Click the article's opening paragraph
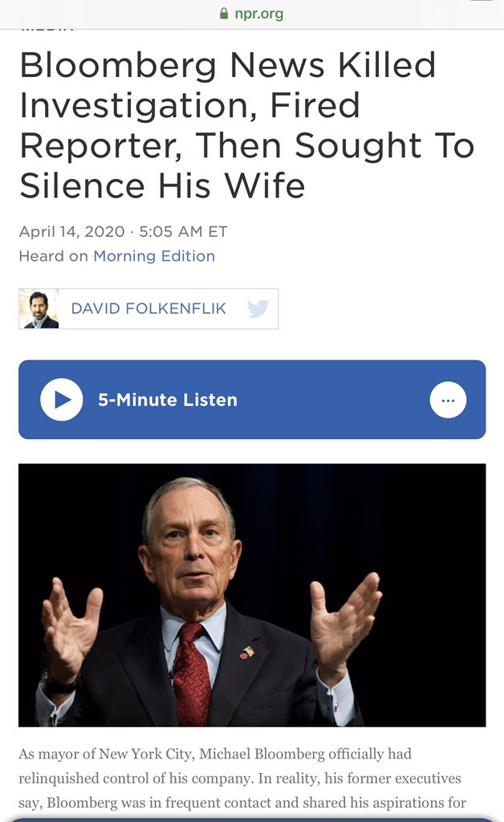504x822 pixels. click(x=242, y=778)
